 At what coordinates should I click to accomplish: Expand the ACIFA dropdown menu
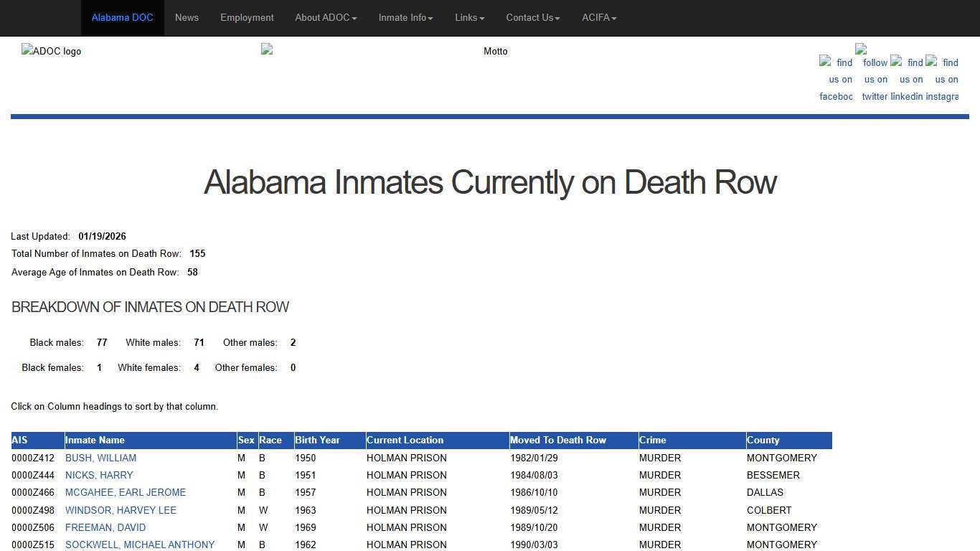(599, 18)
